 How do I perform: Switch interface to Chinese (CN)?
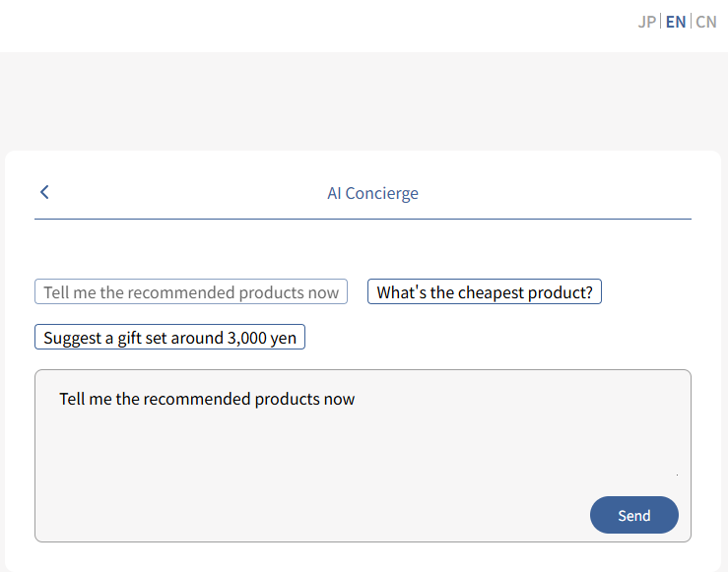705,22
